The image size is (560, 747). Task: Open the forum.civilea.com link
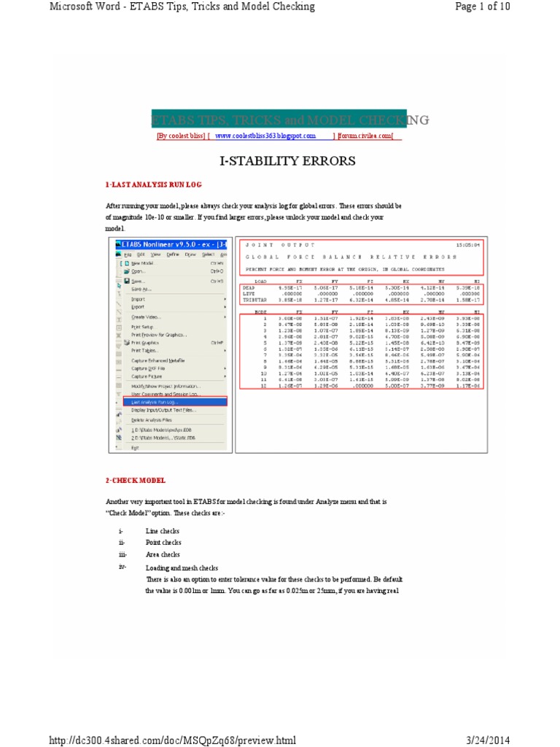point(365,136)
